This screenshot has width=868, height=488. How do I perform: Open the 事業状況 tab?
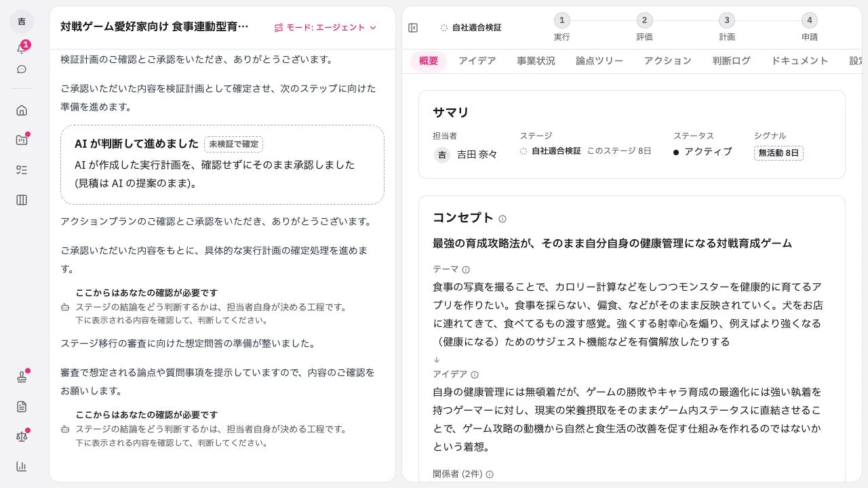tap(536, 61)
